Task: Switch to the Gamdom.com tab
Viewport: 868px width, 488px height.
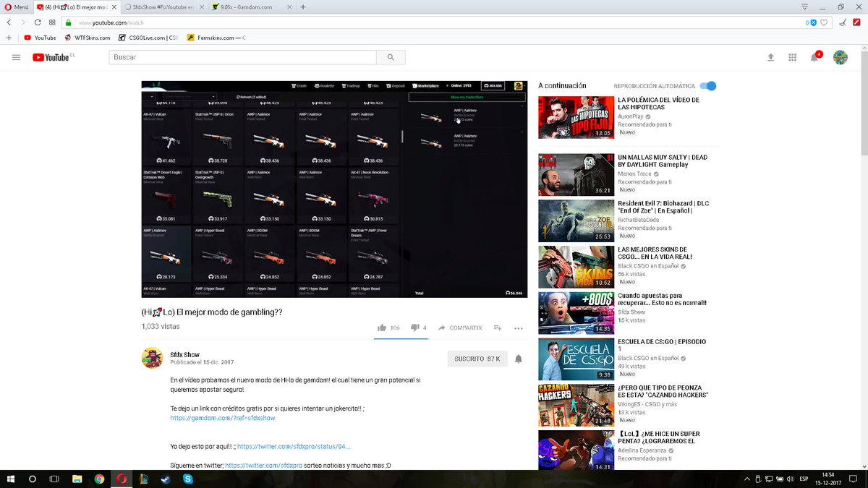Action: 252,7
